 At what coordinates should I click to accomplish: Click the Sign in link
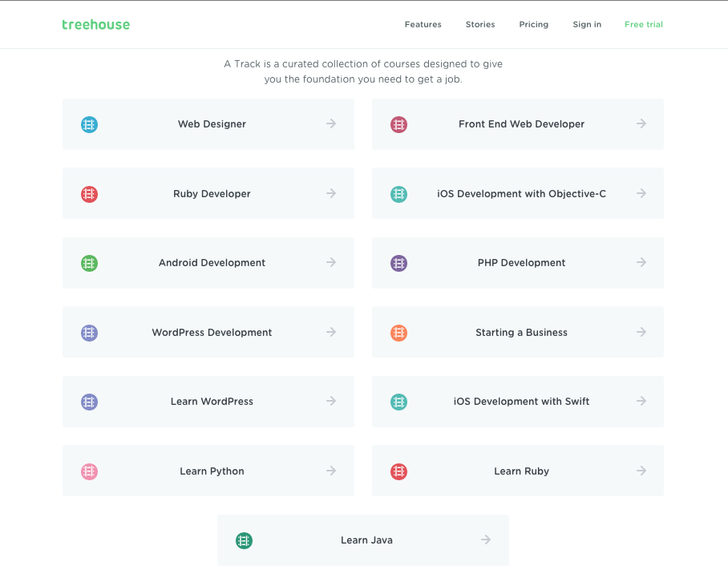[x=587, y=25]
